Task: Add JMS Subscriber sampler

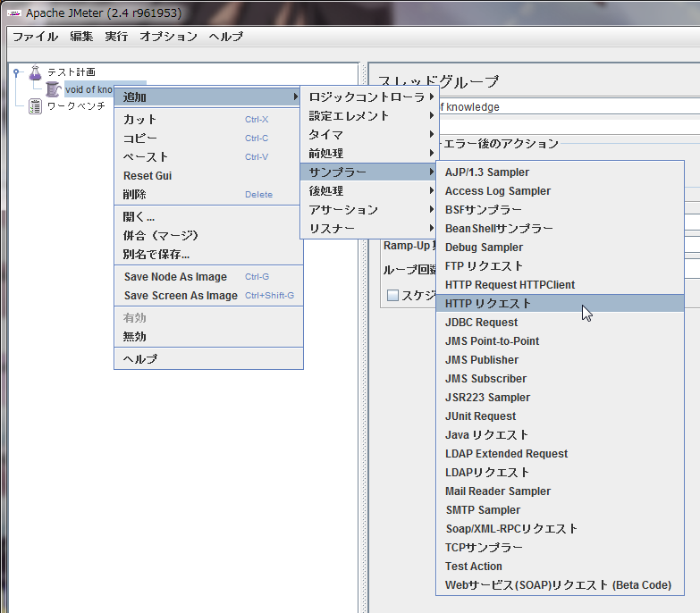Action: click(x=560, y=378)
